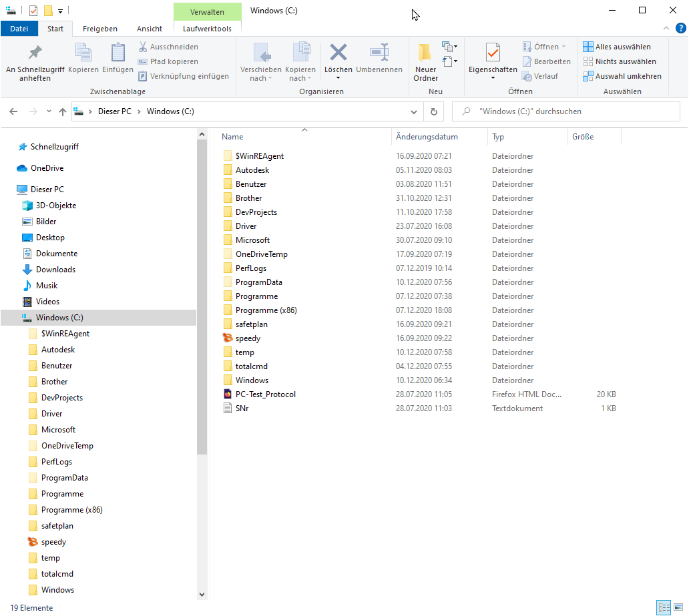Open recent locations dropdown arrow
Screen dimensions: 689x616
pos(49,112)
